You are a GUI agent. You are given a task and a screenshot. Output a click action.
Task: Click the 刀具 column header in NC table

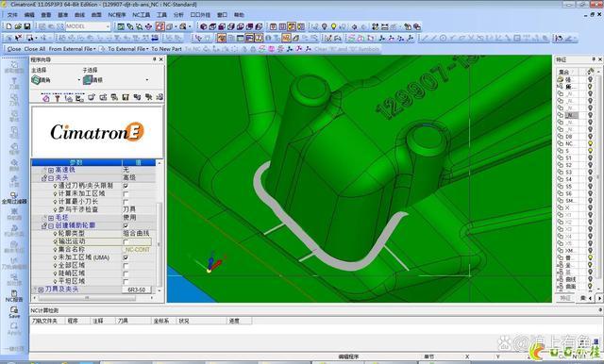(x=123, y=321)
